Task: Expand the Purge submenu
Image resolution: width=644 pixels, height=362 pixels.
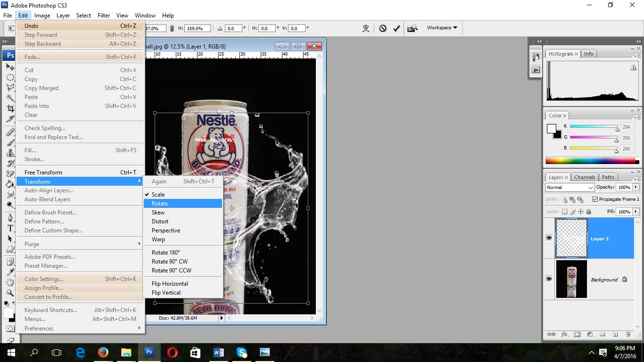Action: (x=80, y=244)
